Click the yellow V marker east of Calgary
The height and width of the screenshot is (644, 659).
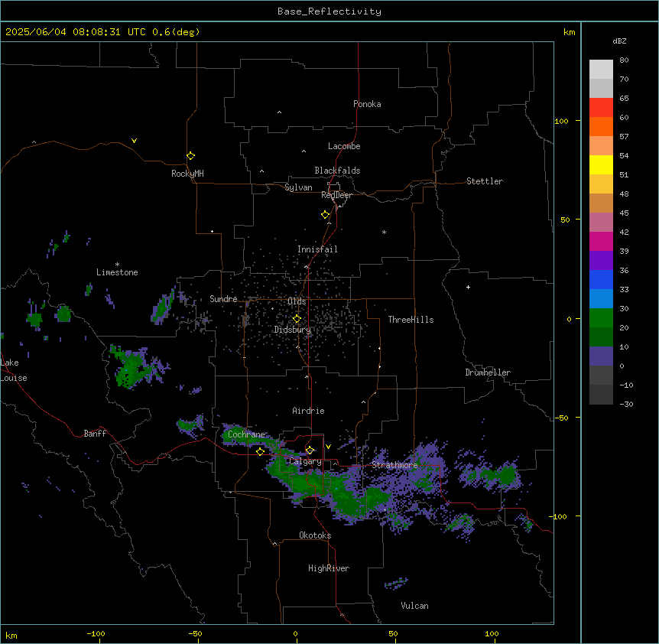[328, 447]
